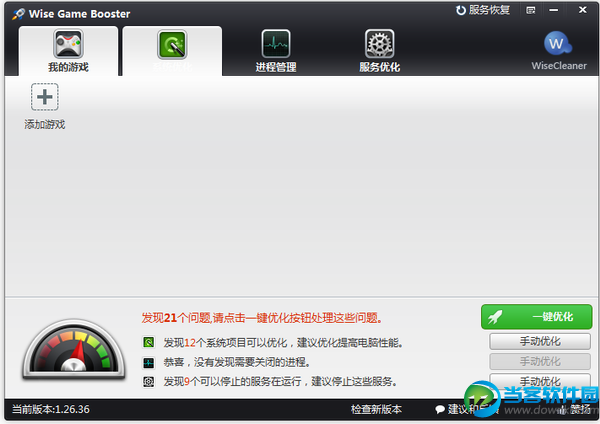Click 检查新版本 link

(377, 409)
